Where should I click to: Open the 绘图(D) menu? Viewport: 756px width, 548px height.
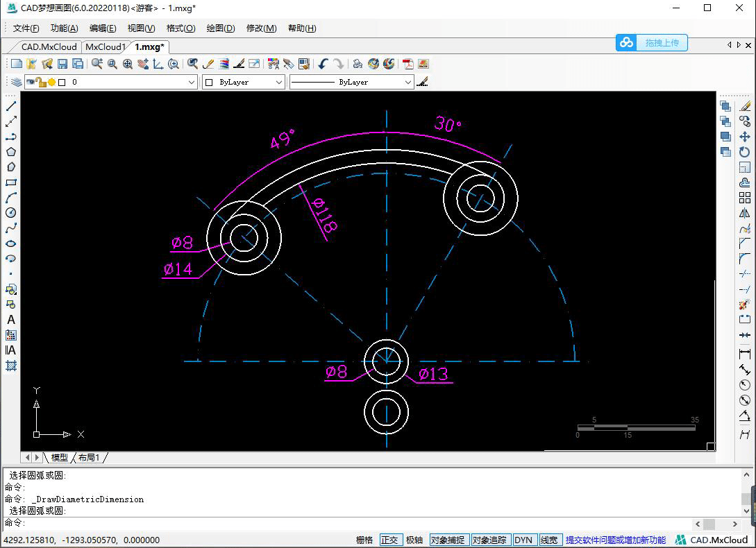[x=221, y=28]
